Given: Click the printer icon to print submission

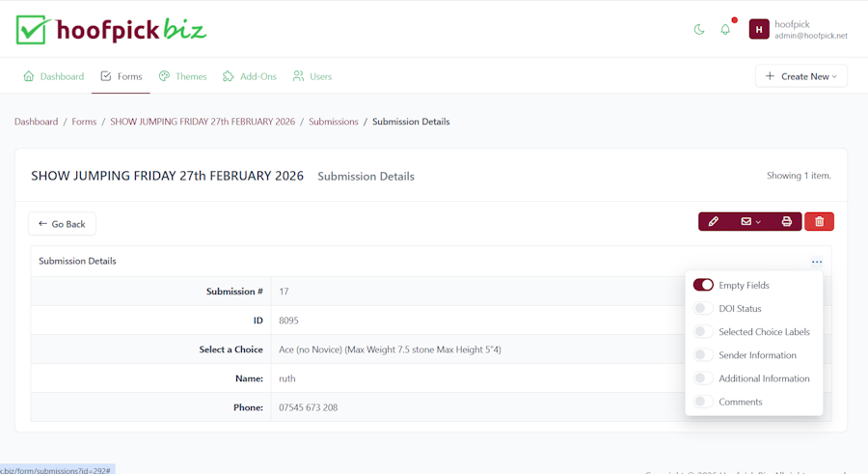Looking at the screenshot, I should [787, 222].
